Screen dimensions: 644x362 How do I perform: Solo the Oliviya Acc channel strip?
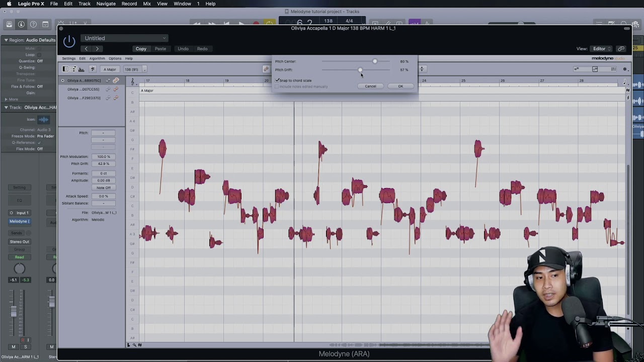(x=26, y=347)
